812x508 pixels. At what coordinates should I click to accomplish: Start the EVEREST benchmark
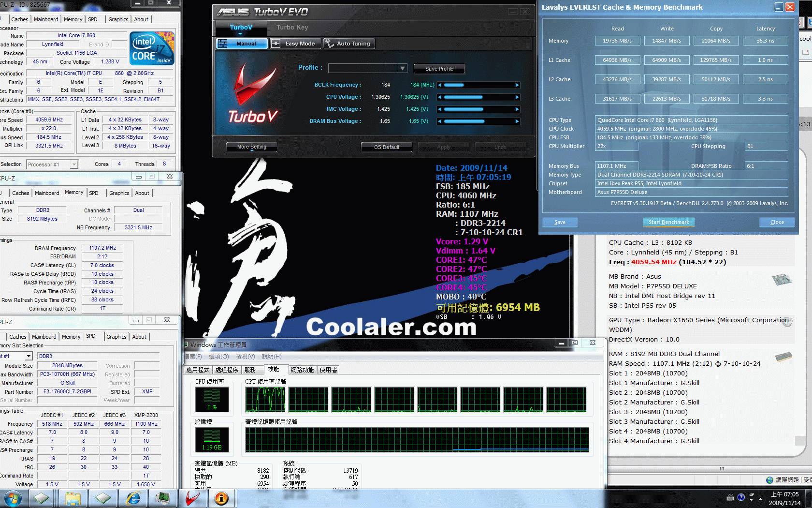pyautogui.click(x=668, y=222)
